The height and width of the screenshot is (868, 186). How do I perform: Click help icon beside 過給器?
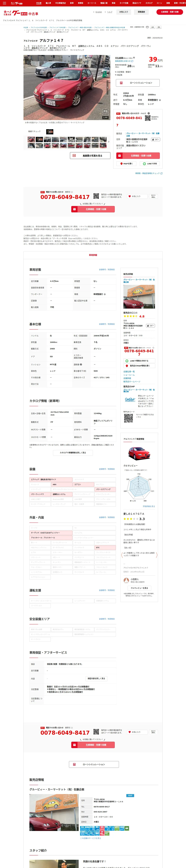coord(81,364)
